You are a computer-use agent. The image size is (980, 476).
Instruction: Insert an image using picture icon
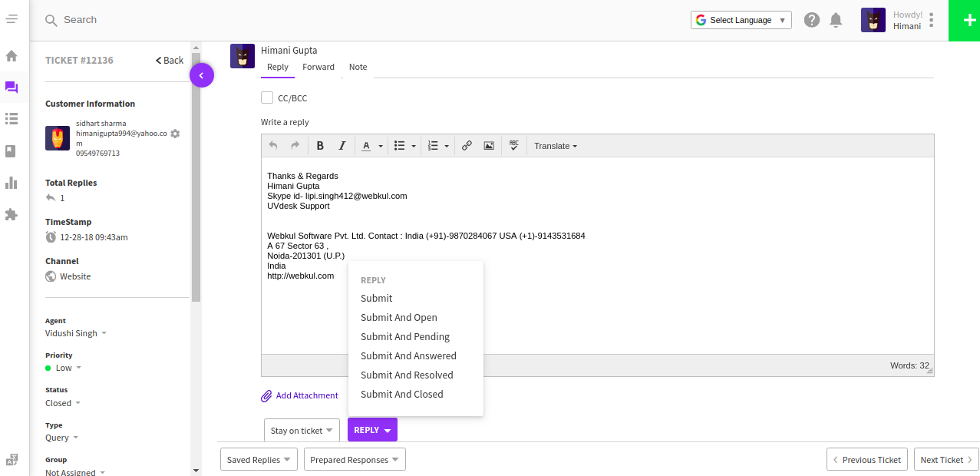[489, 146]
